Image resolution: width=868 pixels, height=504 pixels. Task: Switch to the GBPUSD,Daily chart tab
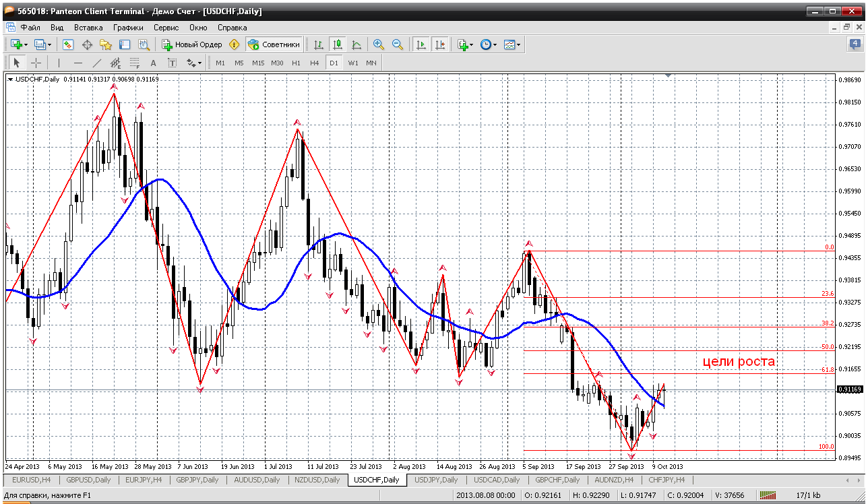pyautogui.click(x=88, y=480)
